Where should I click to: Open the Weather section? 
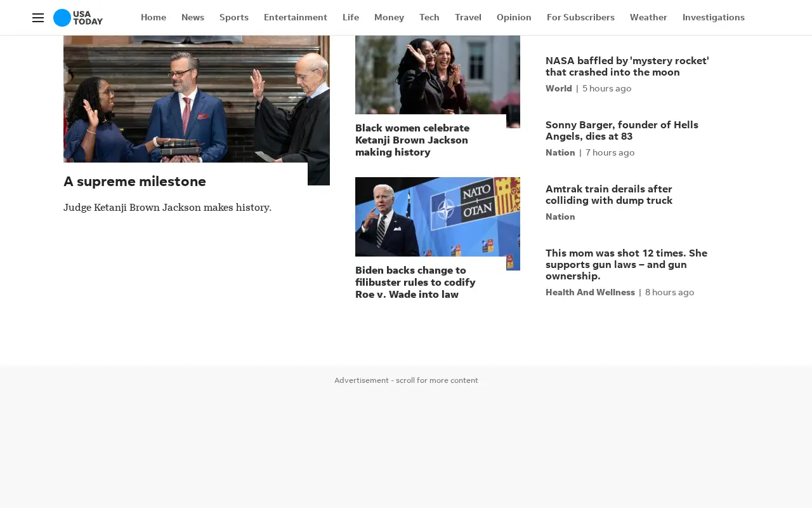tap(648, 17)
